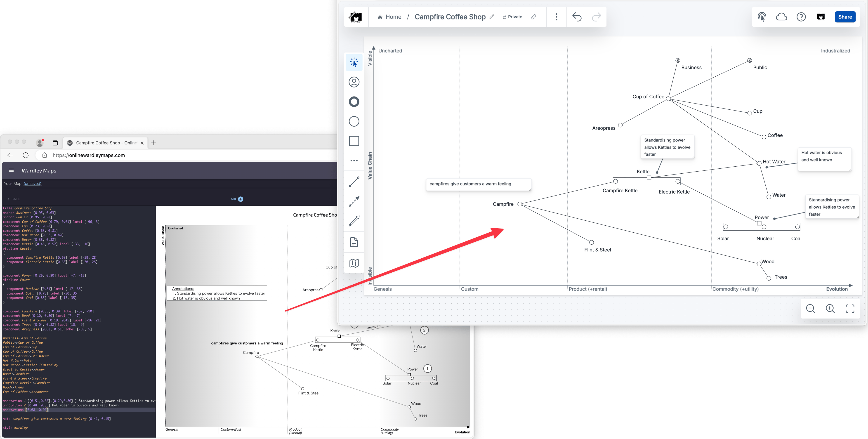This screenshot has height=439, width=868.
Task: Click the Nuclear component node
Action: tap(764, 227)
